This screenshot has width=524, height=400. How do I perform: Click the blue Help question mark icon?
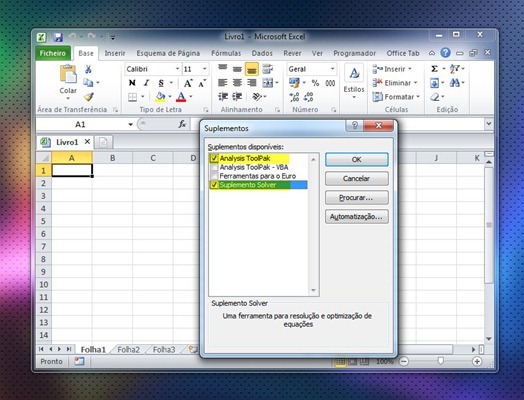(x=445, y=53)
